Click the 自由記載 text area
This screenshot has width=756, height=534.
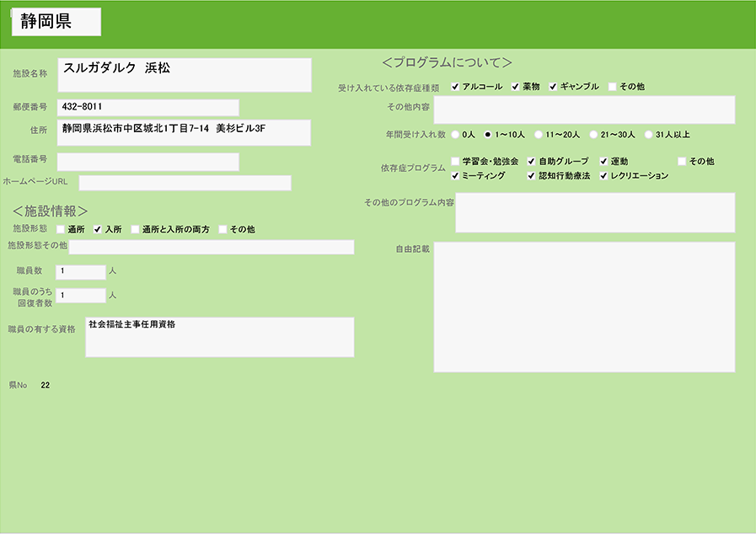coord(584,307)
